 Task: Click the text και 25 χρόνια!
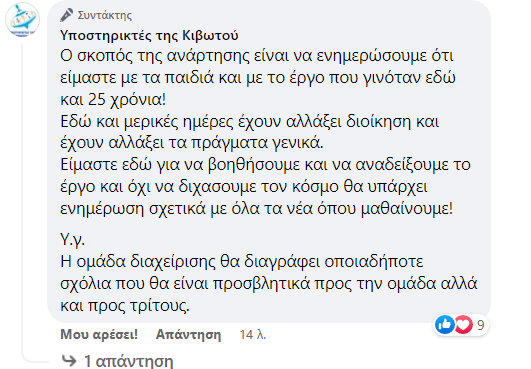point(113,100)
